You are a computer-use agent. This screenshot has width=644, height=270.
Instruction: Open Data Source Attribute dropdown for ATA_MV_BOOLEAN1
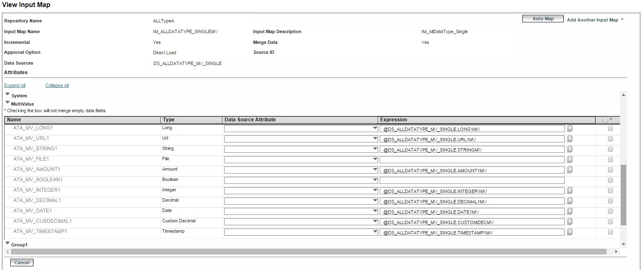click(x=301, y=181)
